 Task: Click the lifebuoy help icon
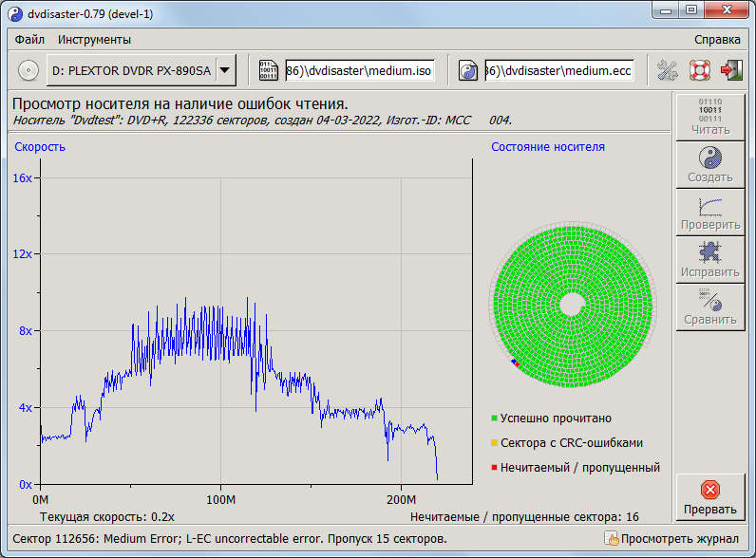click(x=699, y=70)
